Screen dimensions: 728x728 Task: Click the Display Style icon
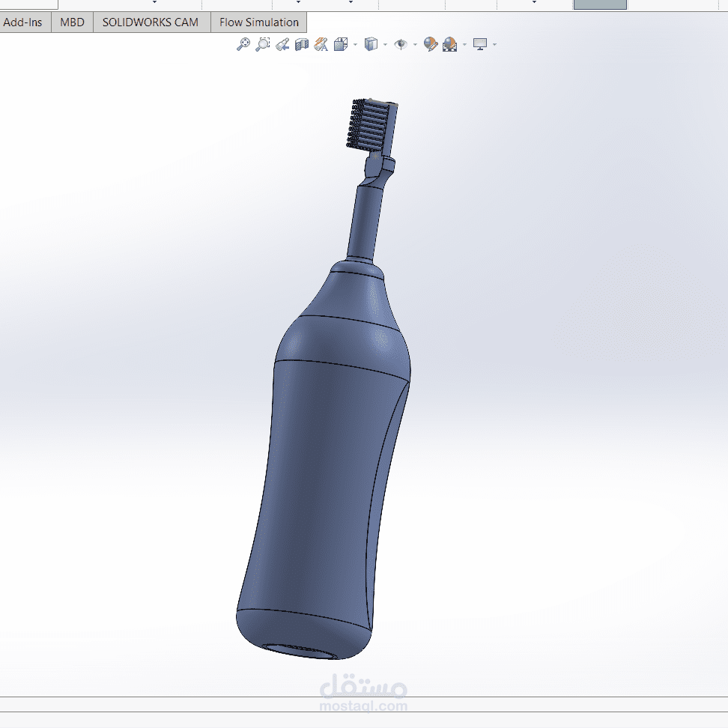point(371,45)
